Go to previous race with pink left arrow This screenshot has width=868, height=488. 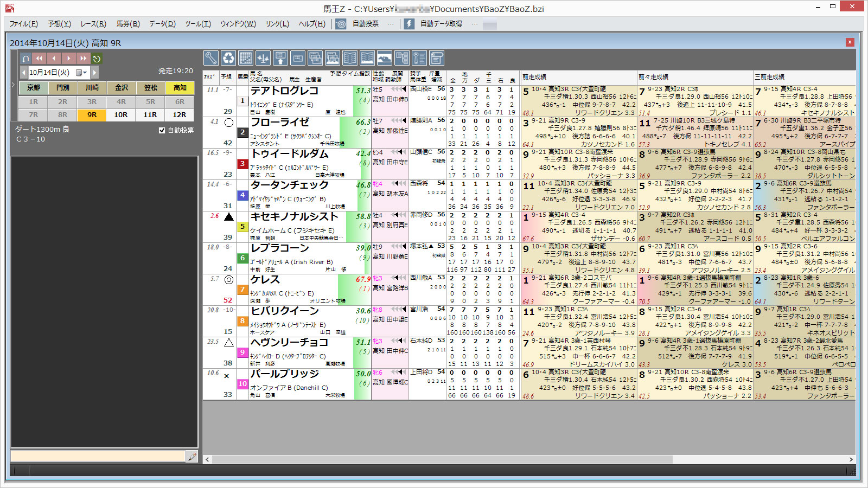tap(54, 59)
